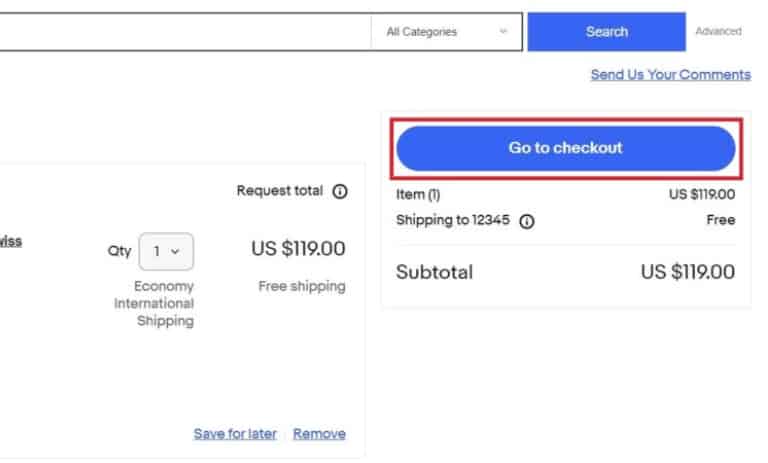The width and height of the screenshot is (768, 463).
Task: Click info icon beside Shipping to 12345
Action: tap(527, 221)
